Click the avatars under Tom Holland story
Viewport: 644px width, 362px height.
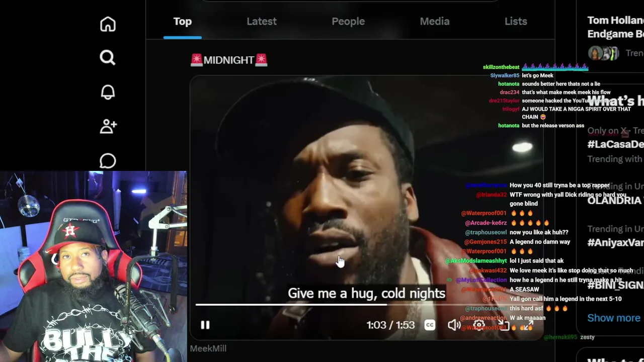point(603,53)
